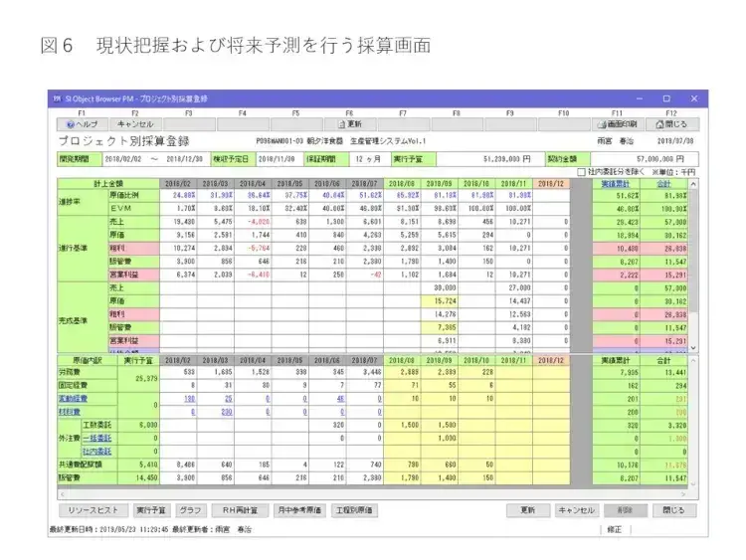Click 完成基準 売上 cell 30,000
Image resolution: width=746 pixels, height=560 pixels.
(x=439, y=287)
